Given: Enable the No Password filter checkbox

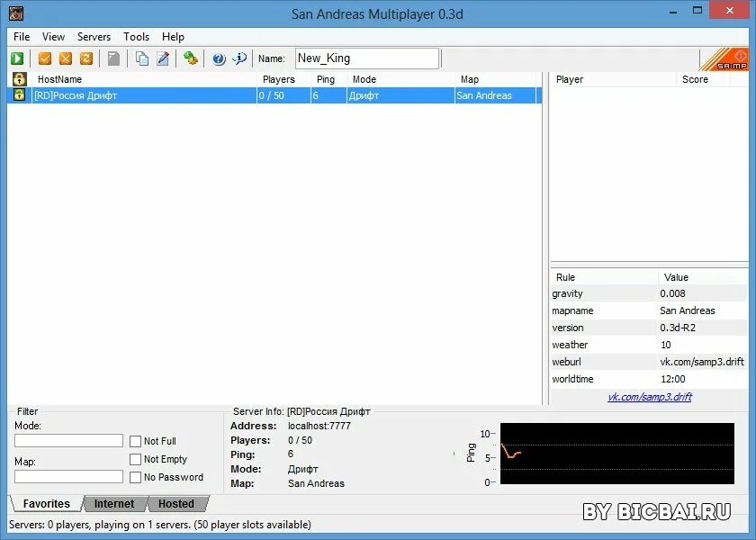Looking at the screenshot, I should pyautogui.click(x=136, y=477).
